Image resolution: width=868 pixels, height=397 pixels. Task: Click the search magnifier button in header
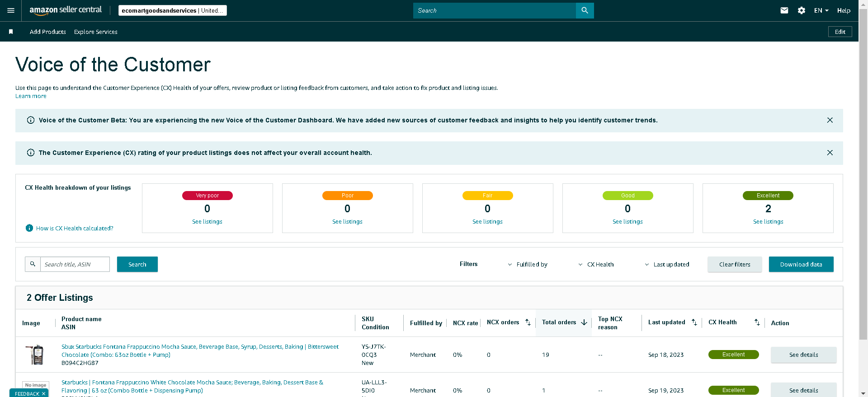point(585,10)
